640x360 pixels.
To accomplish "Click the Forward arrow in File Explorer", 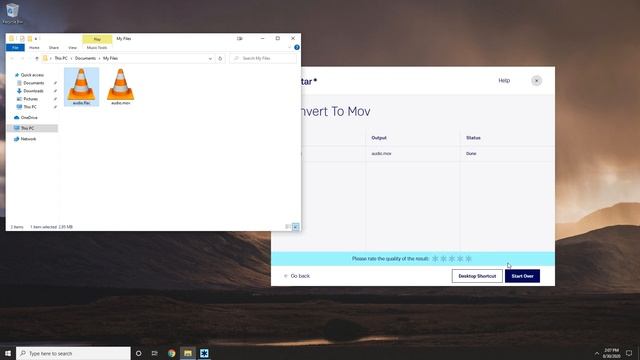I will tap(22, 58).
